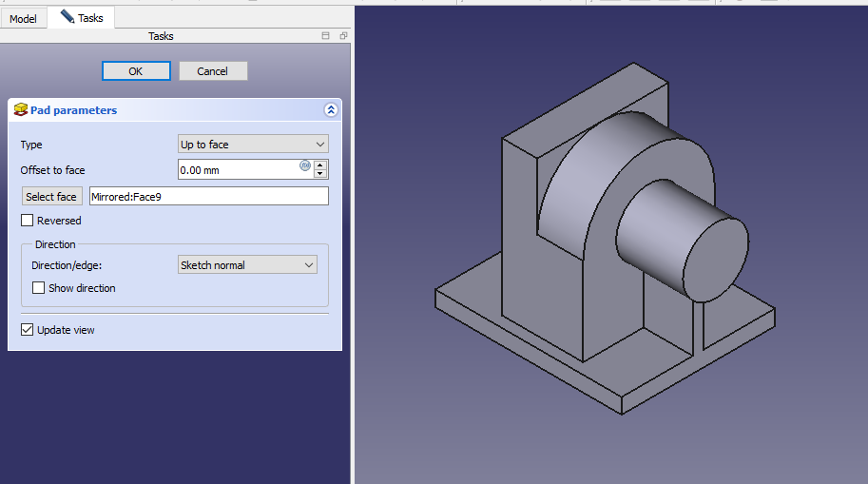This screenshot has height=484, width=868.
Task: Increase the offset using the up arrow
Action: (320, 165)
